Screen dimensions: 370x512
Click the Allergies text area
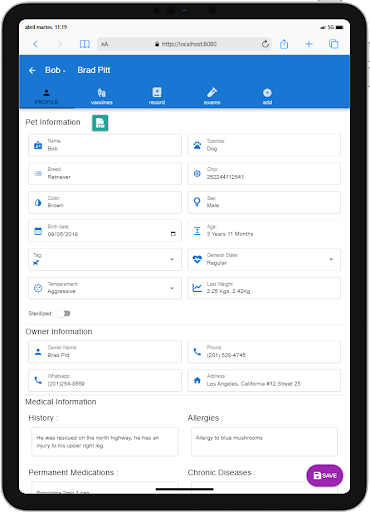click(x=264, y=442)
